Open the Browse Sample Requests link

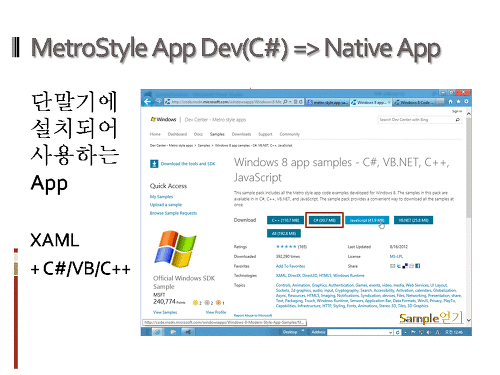click(173, 213)
